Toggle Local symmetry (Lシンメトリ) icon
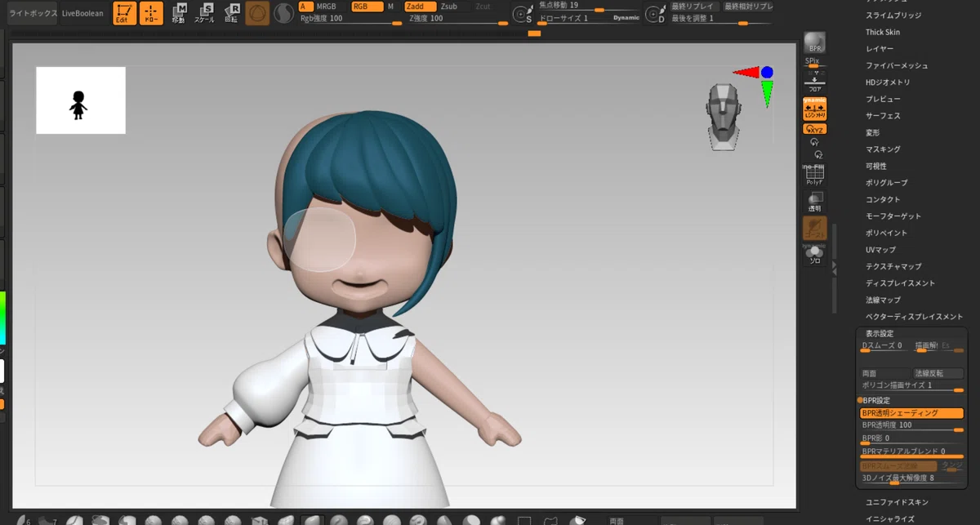The width and height of the screenshot is (980, 525). click(x=815, y=109)
